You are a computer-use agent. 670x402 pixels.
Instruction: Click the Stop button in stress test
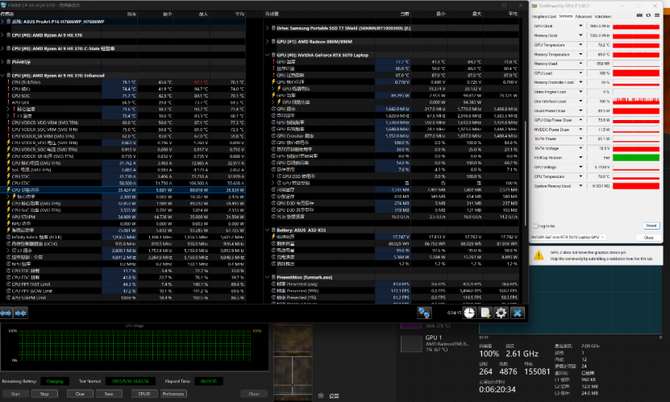click(45, 394)
